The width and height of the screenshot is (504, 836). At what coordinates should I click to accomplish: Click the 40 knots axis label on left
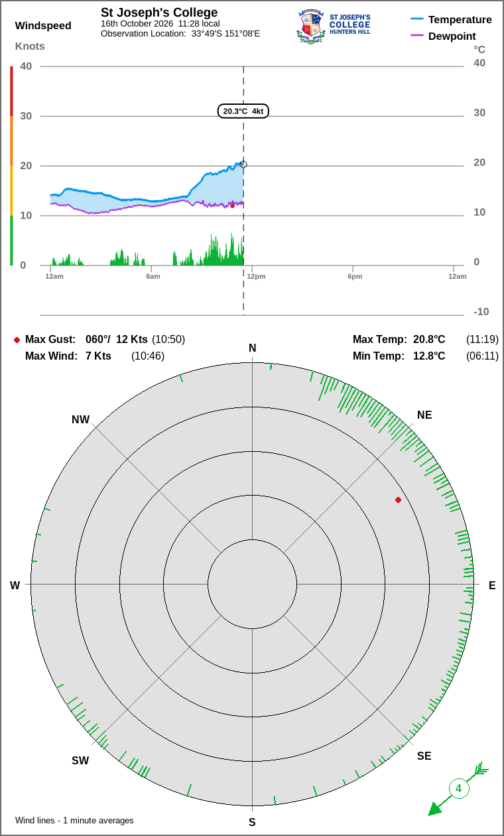[26, 66]
